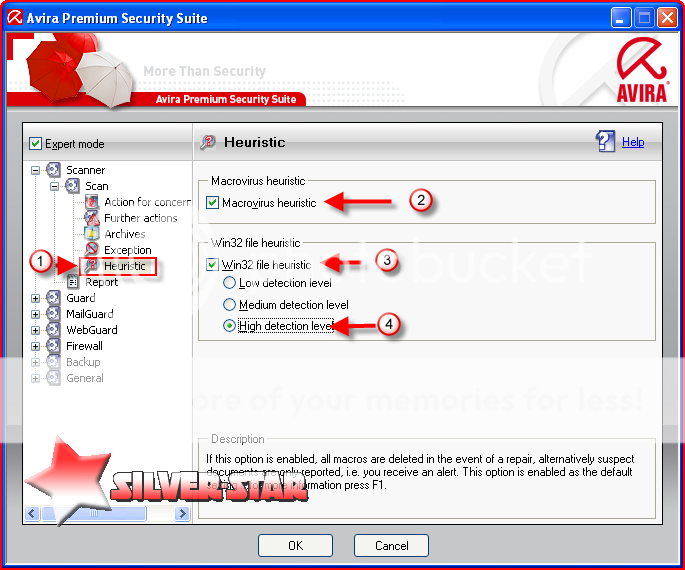Select the Guard label in tree
Screen dimensions: 685x570
click(80, 298)
